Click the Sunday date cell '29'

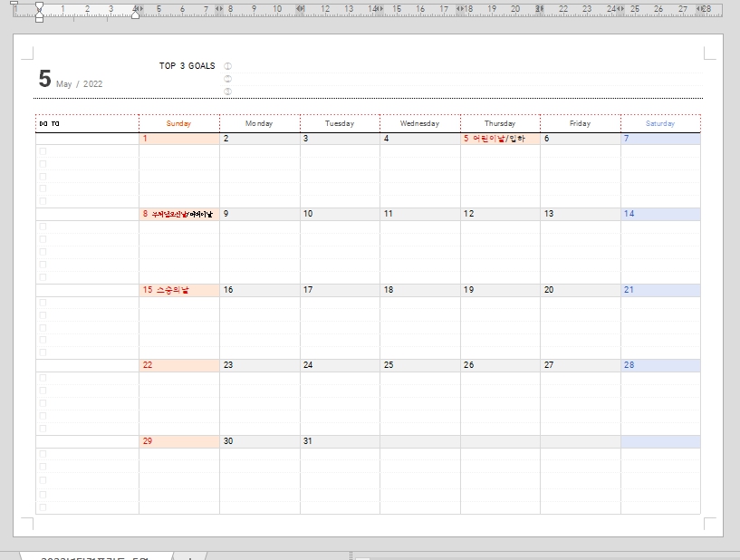click(x=178, y=441)
